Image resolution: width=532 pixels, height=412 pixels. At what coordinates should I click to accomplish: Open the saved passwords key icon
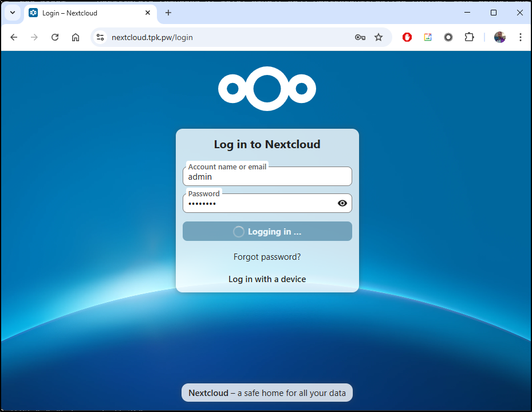pyautogui.click(x=360, y=37)
